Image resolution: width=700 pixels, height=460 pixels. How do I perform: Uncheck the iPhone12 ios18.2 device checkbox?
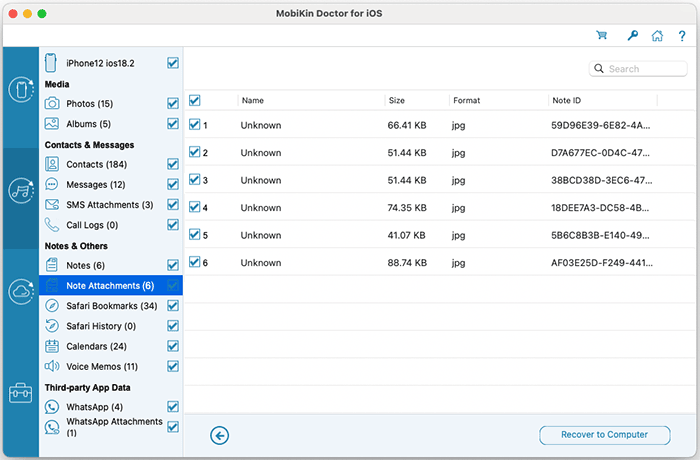(173, 63)
